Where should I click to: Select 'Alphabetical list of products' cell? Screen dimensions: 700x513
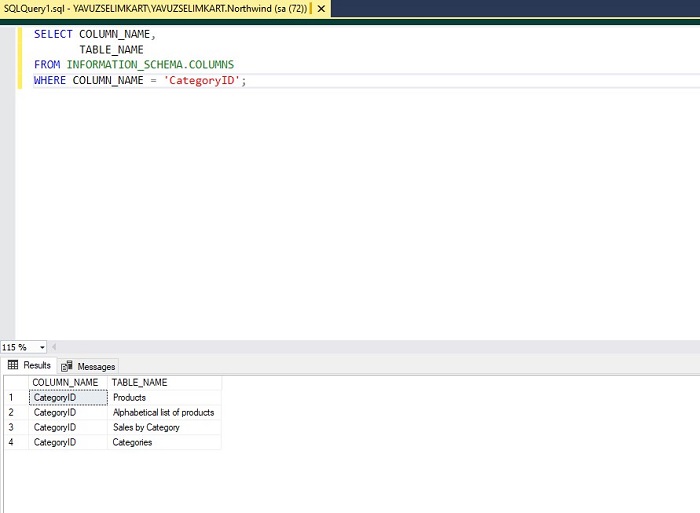[164, 413]
